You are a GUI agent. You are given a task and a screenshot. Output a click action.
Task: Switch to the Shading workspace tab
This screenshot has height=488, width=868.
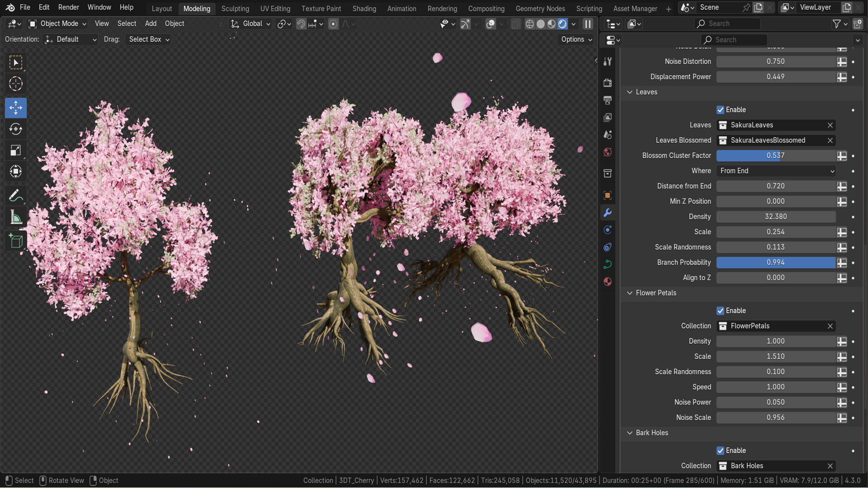click(x=364, y=8)
